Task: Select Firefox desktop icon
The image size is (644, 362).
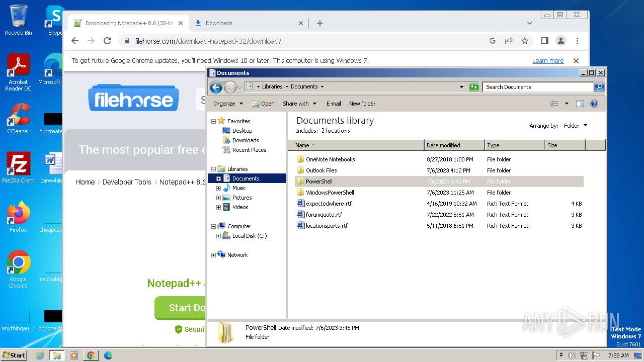Action: [18, 217]
